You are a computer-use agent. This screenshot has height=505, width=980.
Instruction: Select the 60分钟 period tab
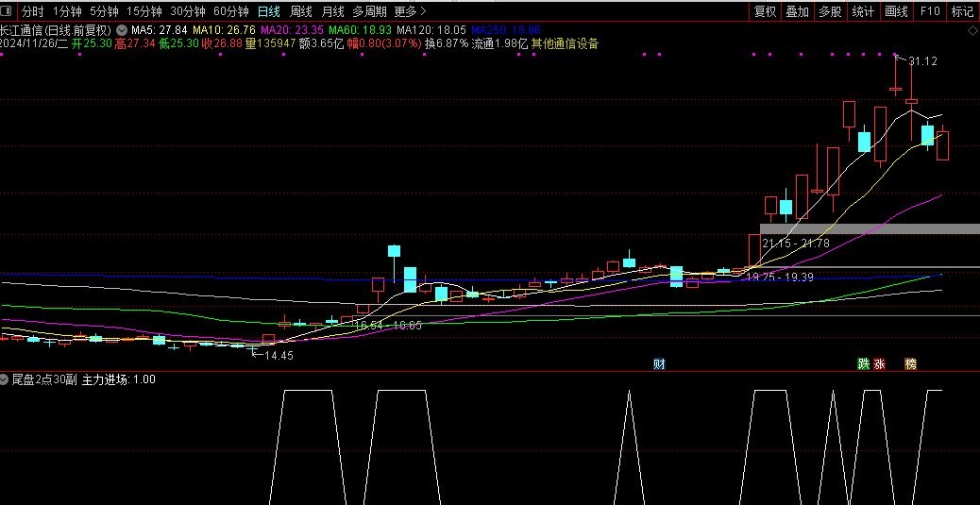[x=230, y=11]
